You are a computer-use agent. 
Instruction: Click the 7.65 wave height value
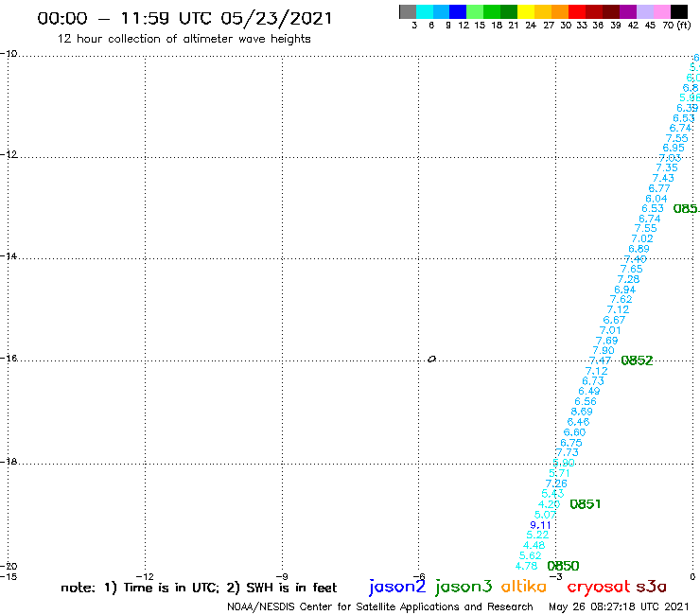tap(632, 269)
